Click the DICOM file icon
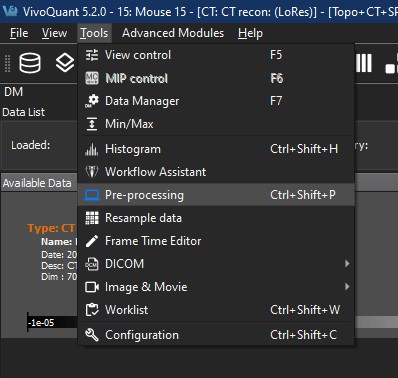Viewport: 398px width, 378px height. pos(92,264)
